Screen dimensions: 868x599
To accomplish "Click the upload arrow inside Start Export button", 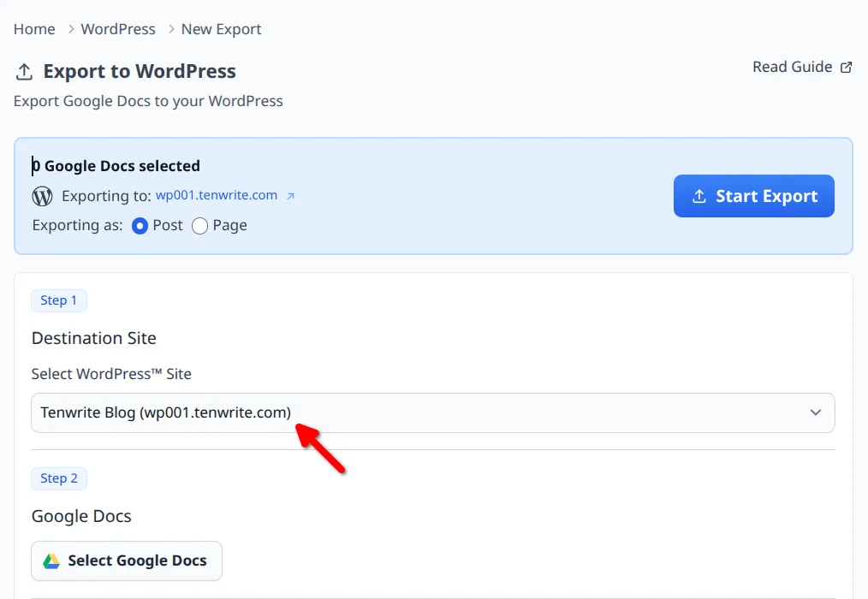I will pos(700,196).
